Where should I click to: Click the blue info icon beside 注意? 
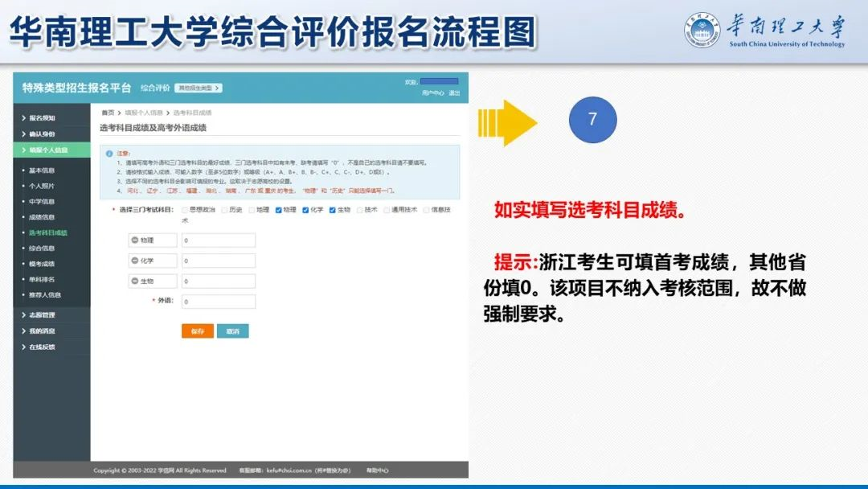coord(109,153)
